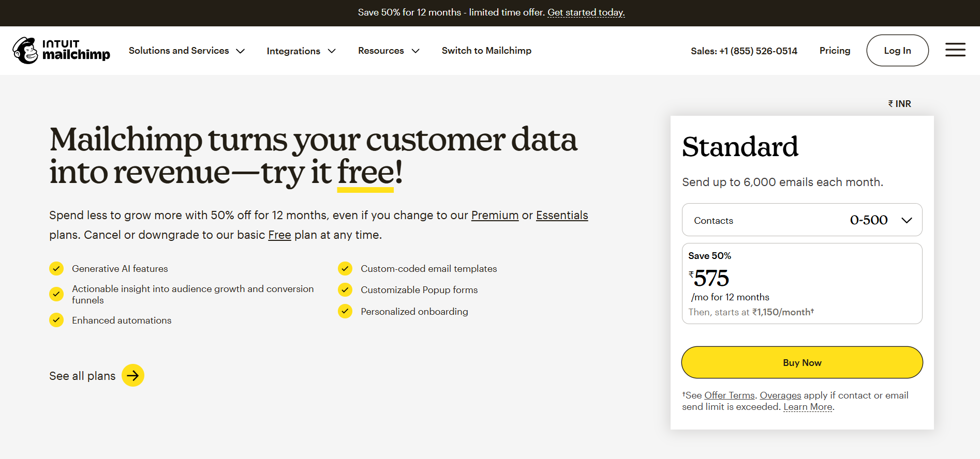
Task: Click the Standard plan heading
Action: tap(740, 146)
